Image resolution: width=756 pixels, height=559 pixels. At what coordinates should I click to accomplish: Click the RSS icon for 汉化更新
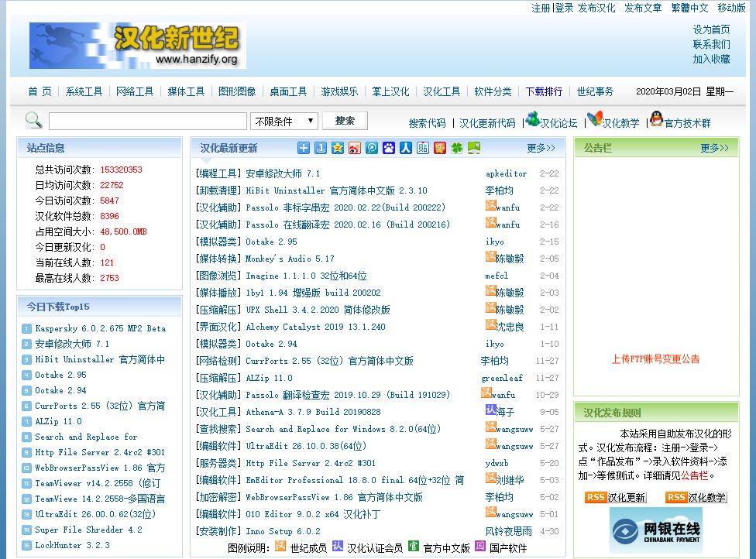click(x=616, y=497)
